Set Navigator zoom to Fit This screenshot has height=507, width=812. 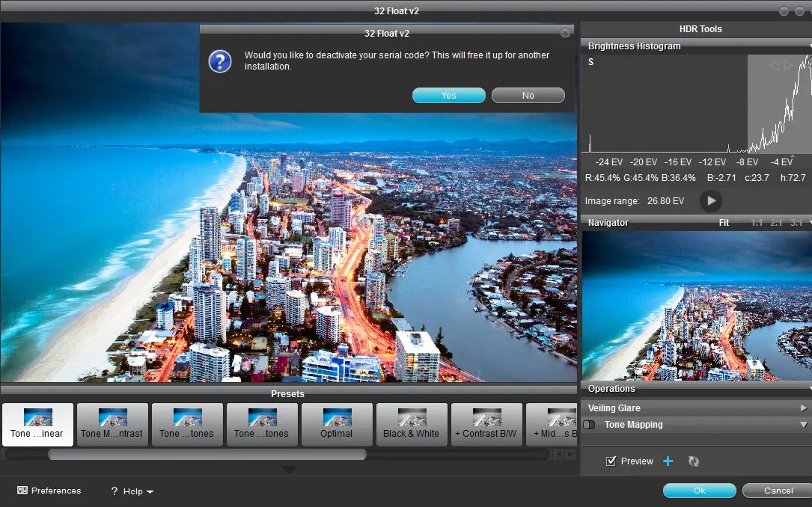(724, 222)
